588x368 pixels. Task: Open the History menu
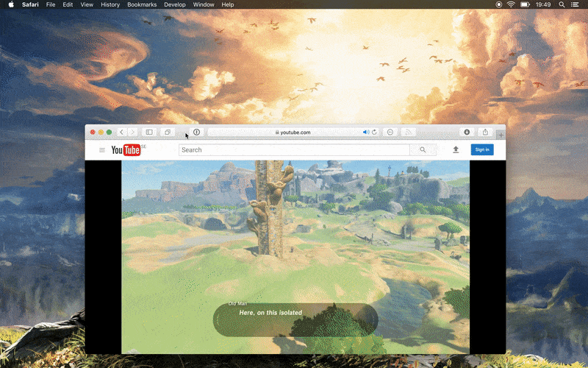tap(110, 4)
